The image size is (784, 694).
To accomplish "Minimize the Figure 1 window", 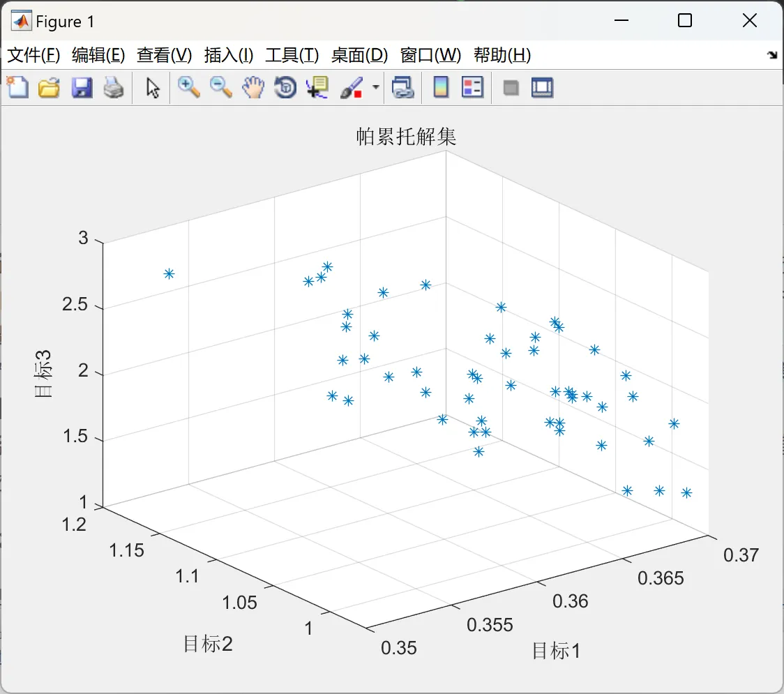I will pyautogui.click(x=621, y=20).
